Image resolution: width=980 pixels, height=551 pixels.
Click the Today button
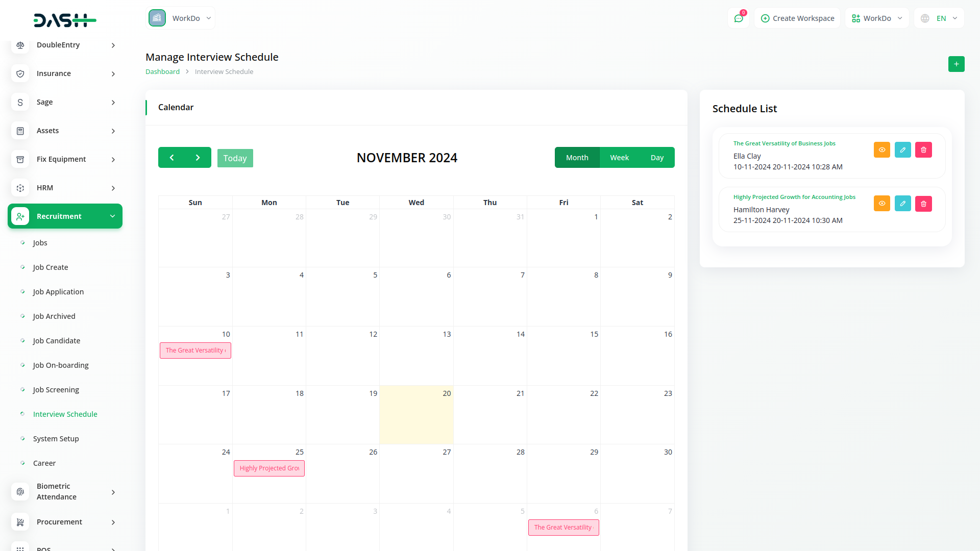pos(235,158)
